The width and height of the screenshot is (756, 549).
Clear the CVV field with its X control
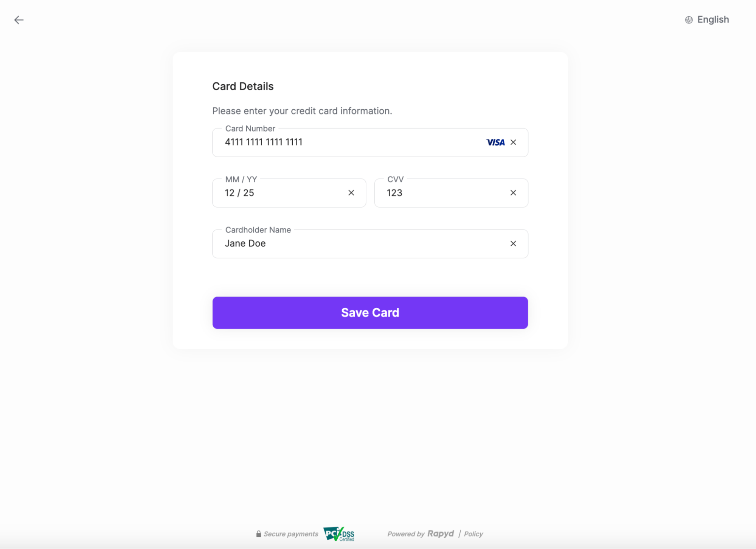[x=513, y=193]
